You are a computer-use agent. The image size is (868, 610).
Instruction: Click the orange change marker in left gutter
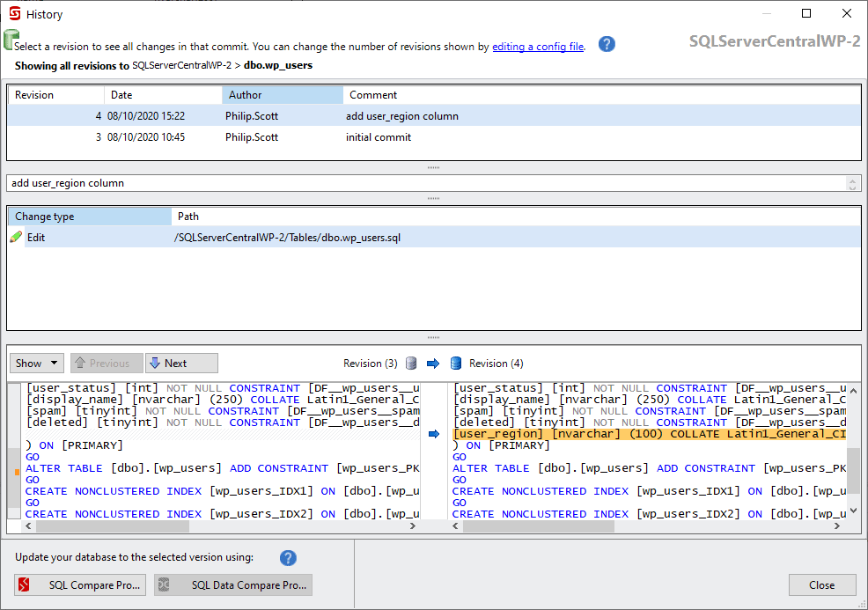[17, 473]
